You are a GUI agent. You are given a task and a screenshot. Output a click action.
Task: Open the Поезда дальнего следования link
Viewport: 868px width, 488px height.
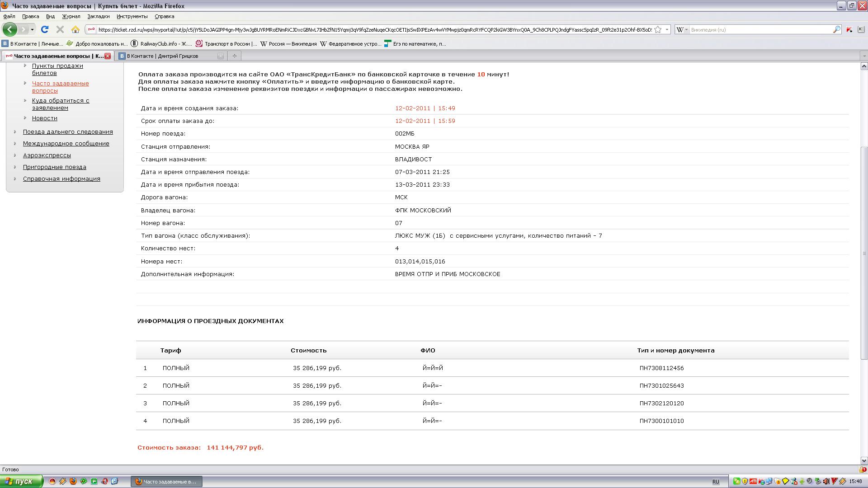click(x=68, y=132)
